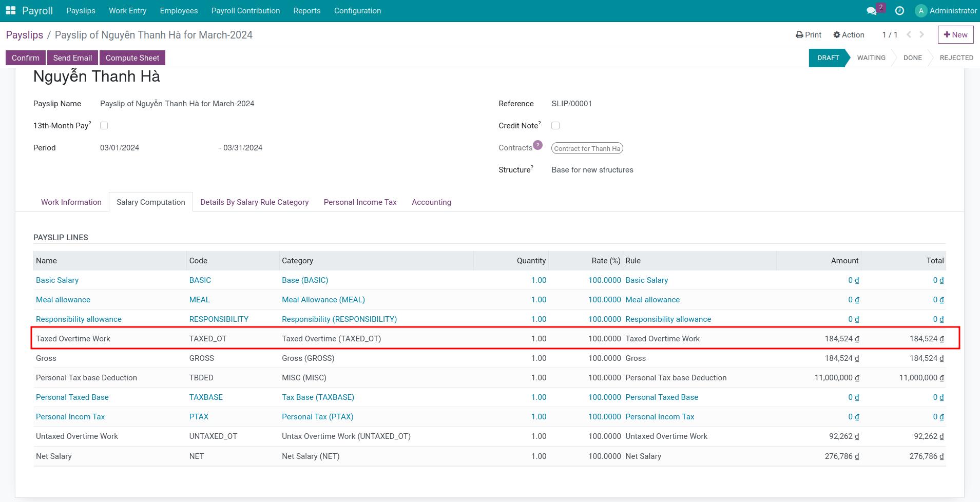
Task: Open the Configuration menu
Action: point(358,11)
